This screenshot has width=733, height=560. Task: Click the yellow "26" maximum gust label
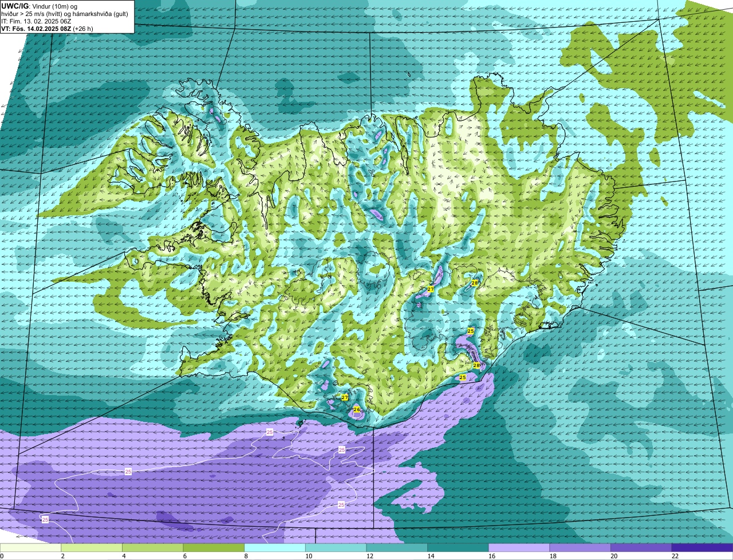point(356,409)
